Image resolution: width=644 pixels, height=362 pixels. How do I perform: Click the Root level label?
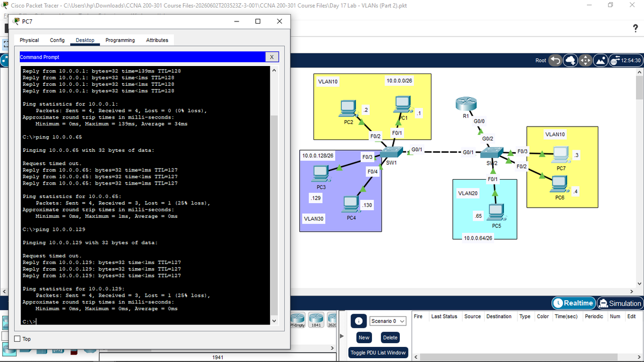[x=541, y=61]
